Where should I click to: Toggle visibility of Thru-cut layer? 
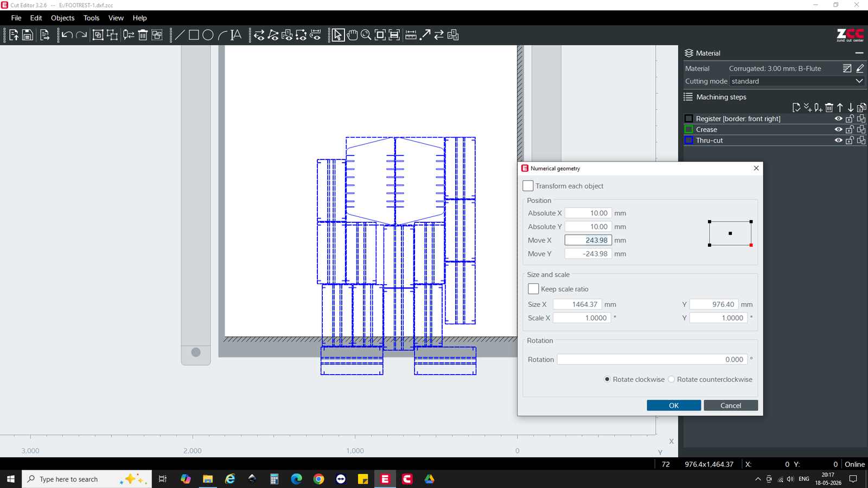click(838, 140)
